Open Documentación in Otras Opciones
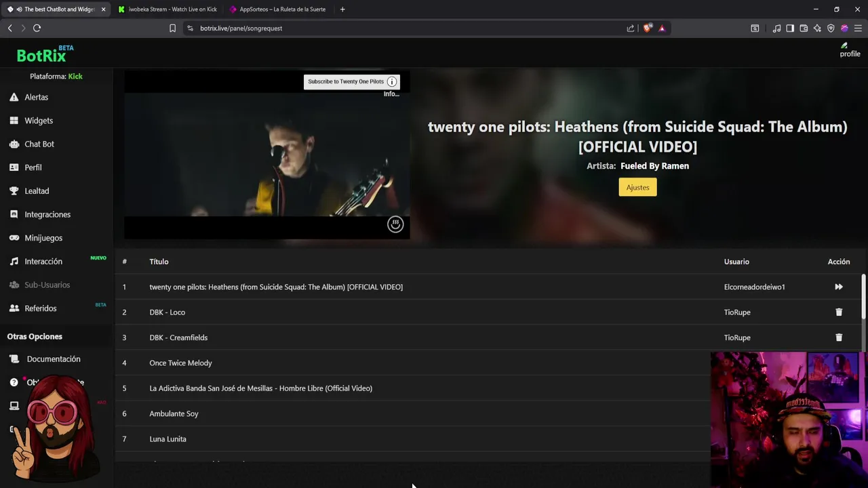The height and width of the screenshot is (488, 868). tap(54, 359)
